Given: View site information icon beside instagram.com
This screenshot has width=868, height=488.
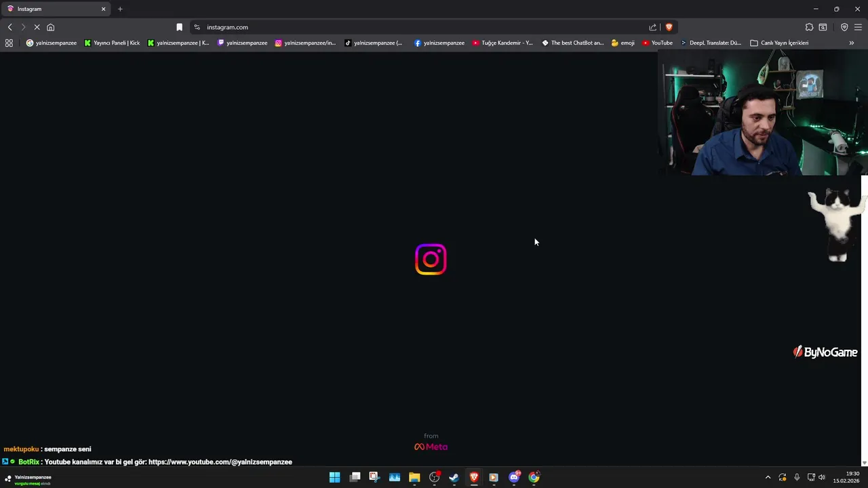Looking at the screenshot, I should pos(197,27).
